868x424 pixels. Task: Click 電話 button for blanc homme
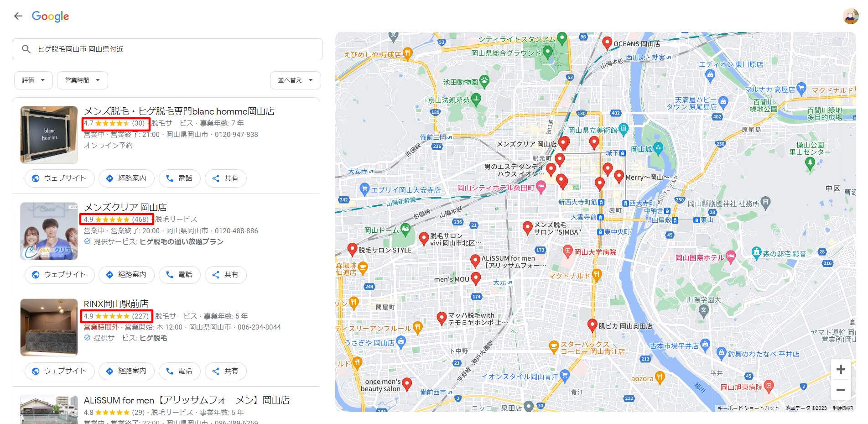coord(179,178)
